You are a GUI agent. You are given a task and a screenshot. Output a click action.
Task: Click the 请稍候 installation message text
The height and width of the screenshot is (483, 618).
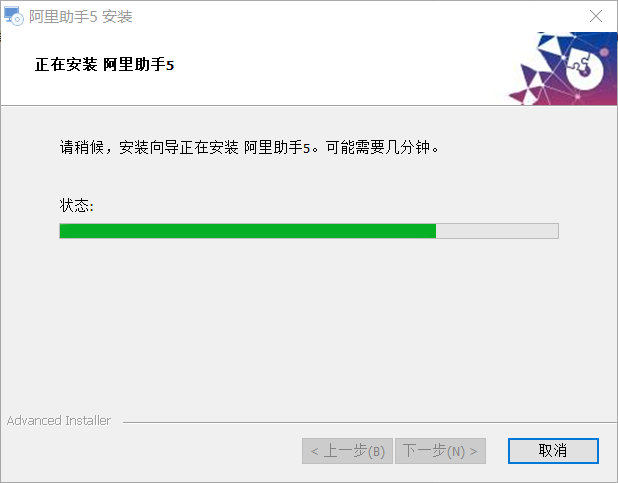pos(249,147)
